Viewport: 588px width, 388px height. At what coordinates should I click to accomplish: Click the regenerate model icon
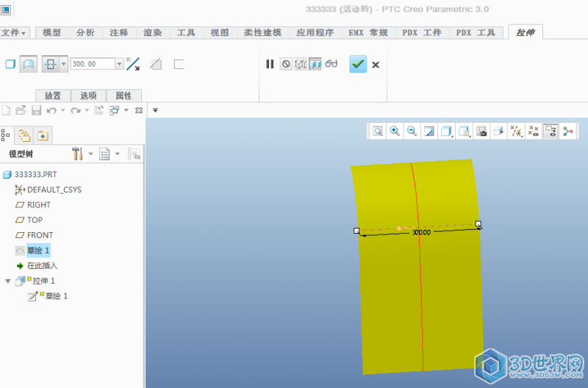(98, 110)
